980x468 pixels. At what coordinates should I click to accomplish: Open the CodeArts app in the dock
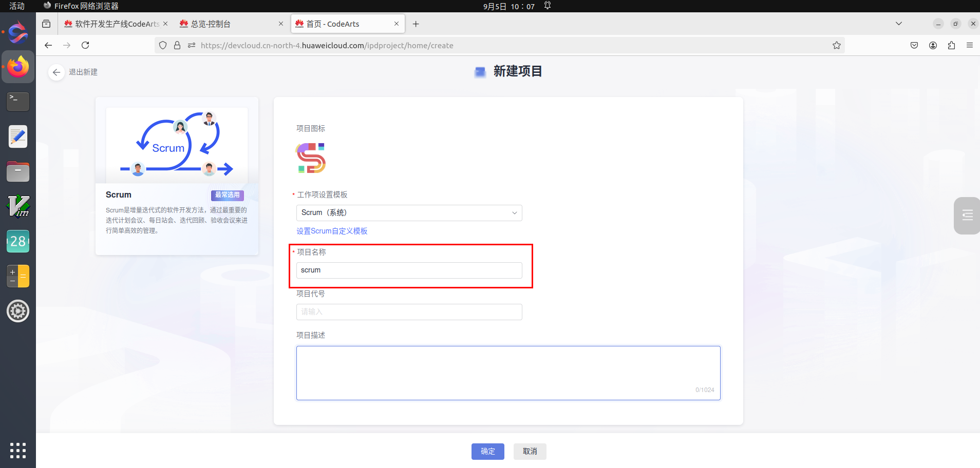pos(18,32)
